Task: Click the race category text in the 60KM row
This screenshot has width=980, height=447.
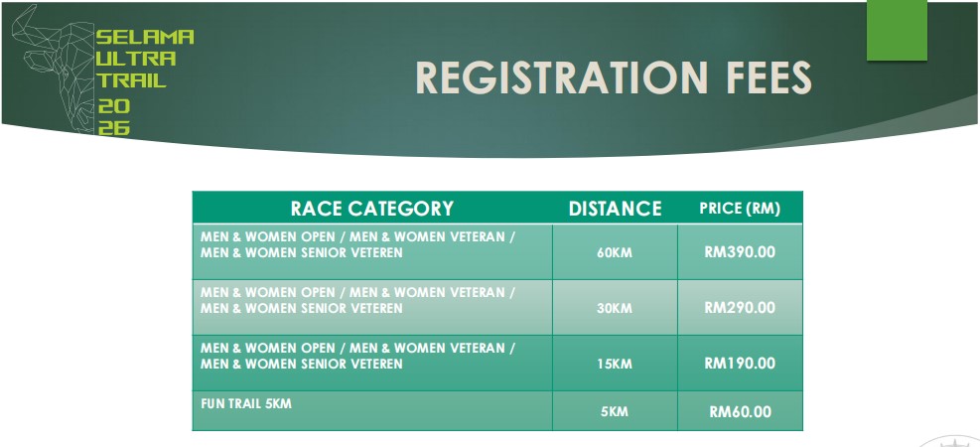Action: [357, 244]
